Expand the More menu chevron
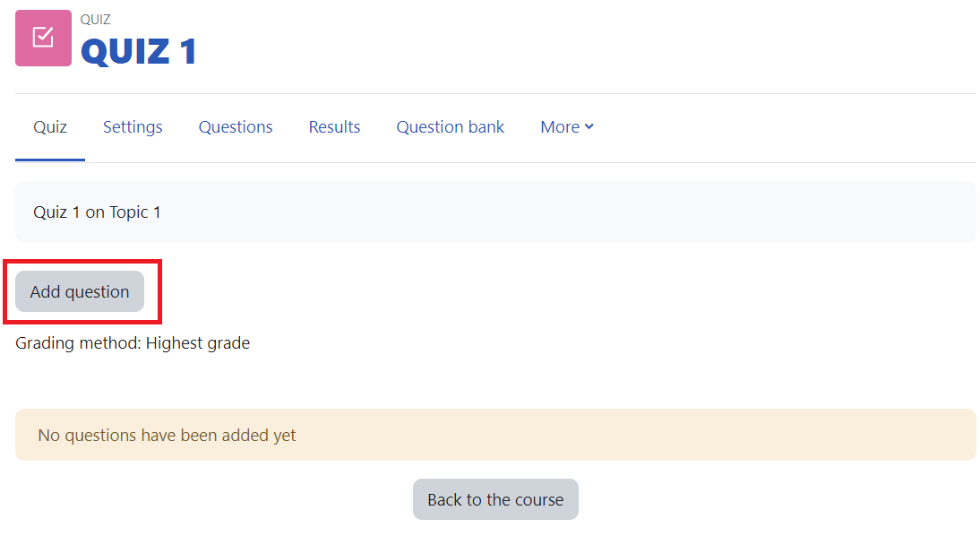This screenshot has width=980, height=545. point(589,127)
